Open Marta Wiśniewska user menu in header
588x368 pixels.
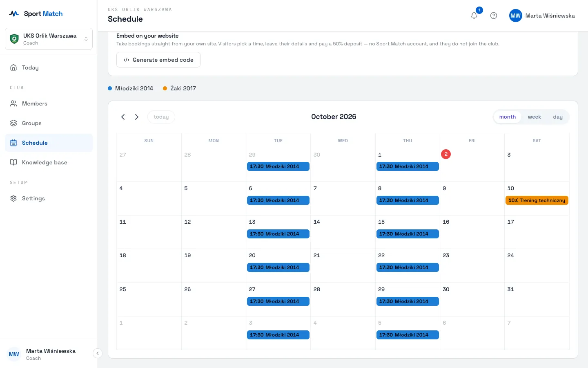(542, 16)
